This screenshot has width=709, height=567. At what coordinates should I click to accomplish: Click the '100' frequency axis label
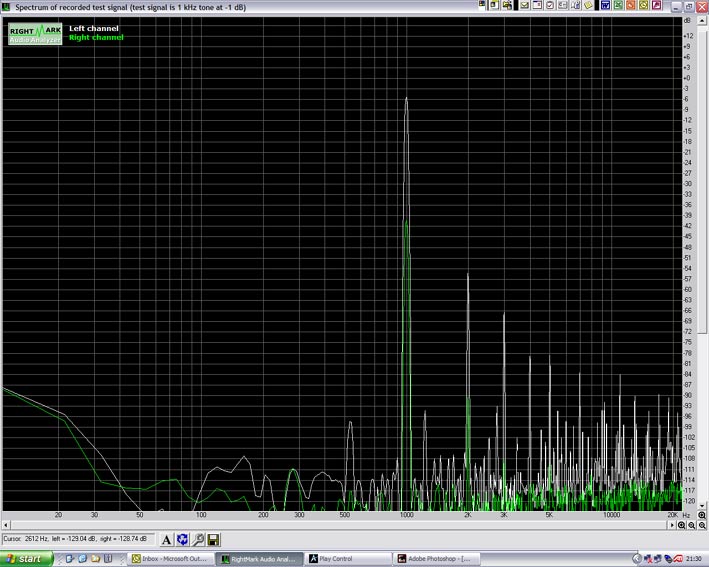(201, 515)
